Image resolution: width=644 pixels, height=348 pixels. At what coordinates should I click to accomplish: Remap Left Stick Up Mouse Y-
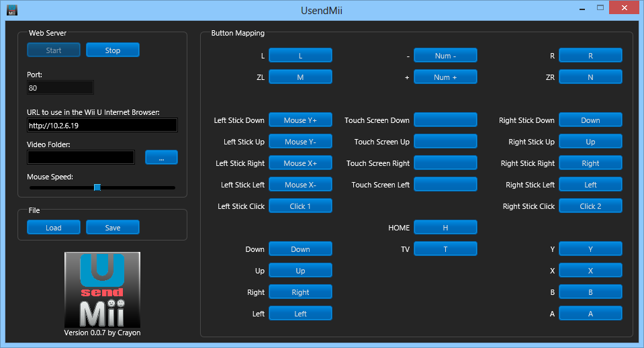[300, 141]
